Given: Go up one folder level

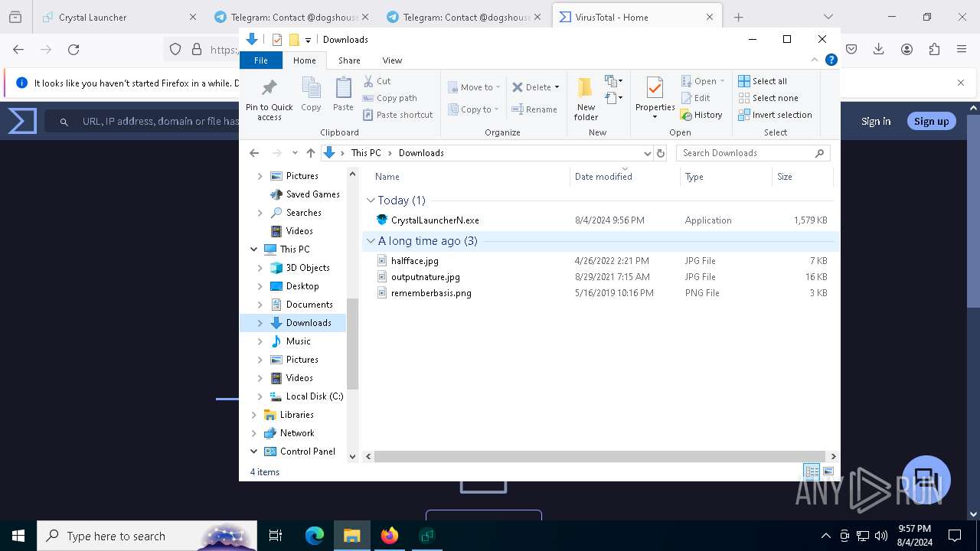Looking at the screenshot, I should coord(310,153).
